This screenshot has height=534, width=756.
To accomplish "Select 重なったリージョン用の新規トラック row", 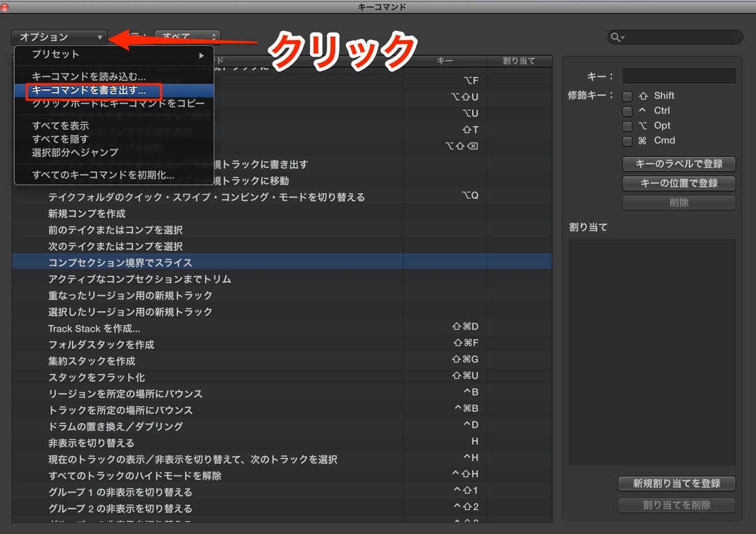I will click(282, 295).
